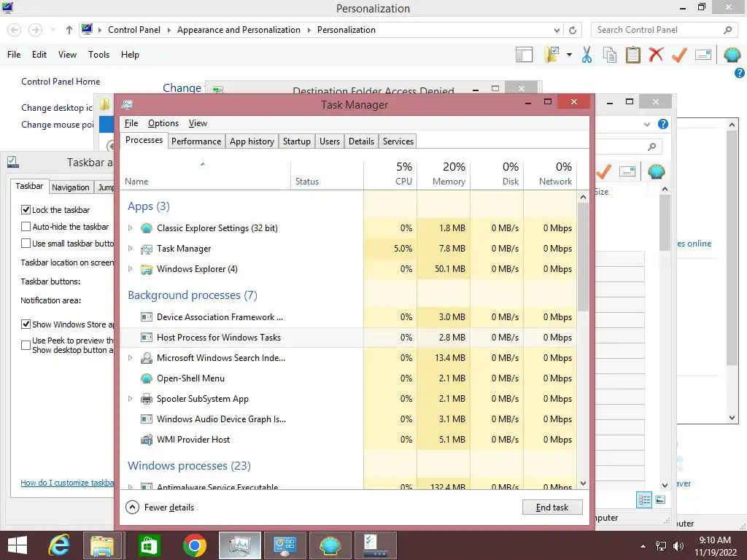Select Navigation tab in Taskbar properties
Screen dimensions: 747x560
pos(71,187)
